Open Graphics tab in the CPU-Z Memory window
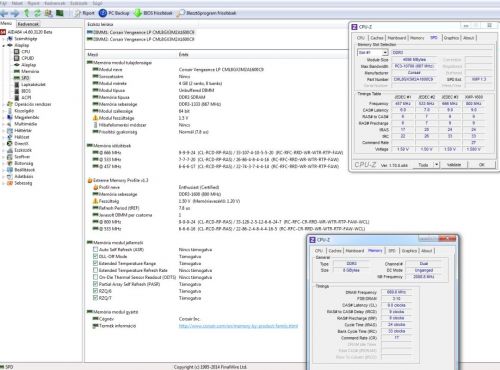 409,251
